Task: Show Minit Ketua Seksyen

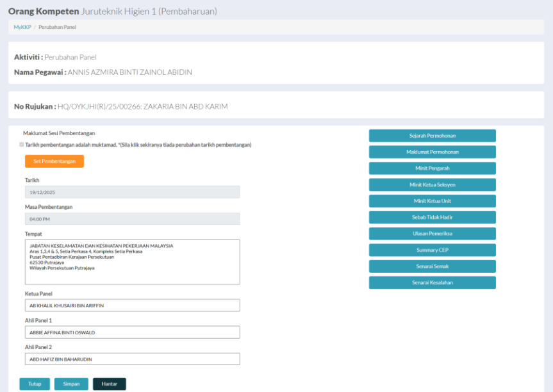Action: pyautogui.click(x=433, y=184)
